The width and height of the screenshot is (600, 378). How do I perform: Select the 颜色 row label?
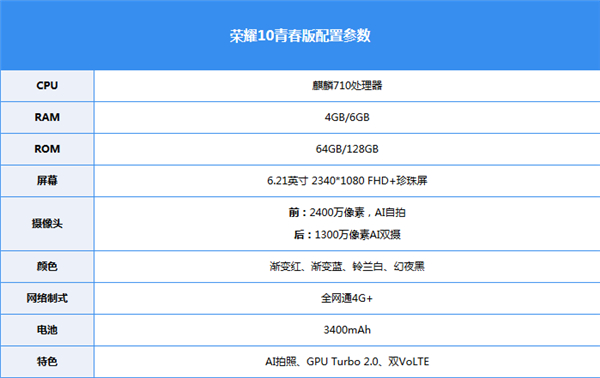[x=47, y=266]
